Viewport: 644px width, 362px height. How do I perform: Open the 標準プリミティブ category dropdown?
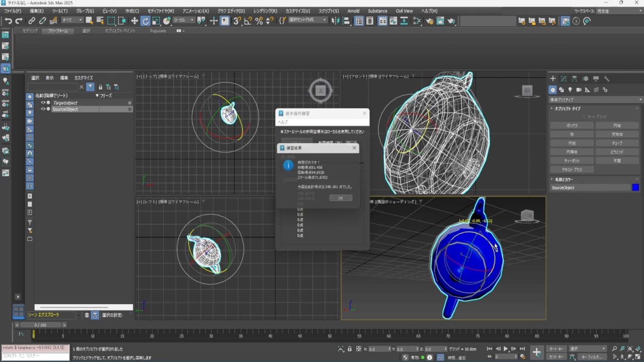tap(595, 100)
